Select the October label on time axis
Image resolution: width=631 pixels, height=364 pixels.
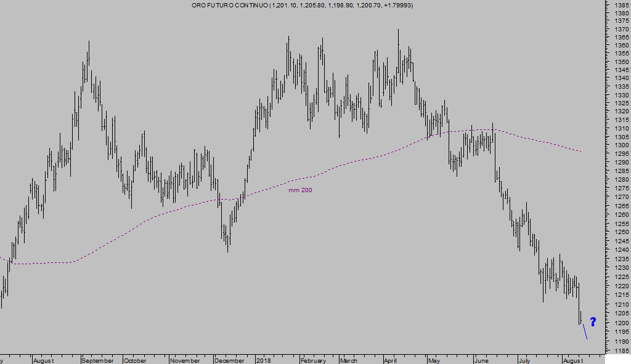pos(135,360)
